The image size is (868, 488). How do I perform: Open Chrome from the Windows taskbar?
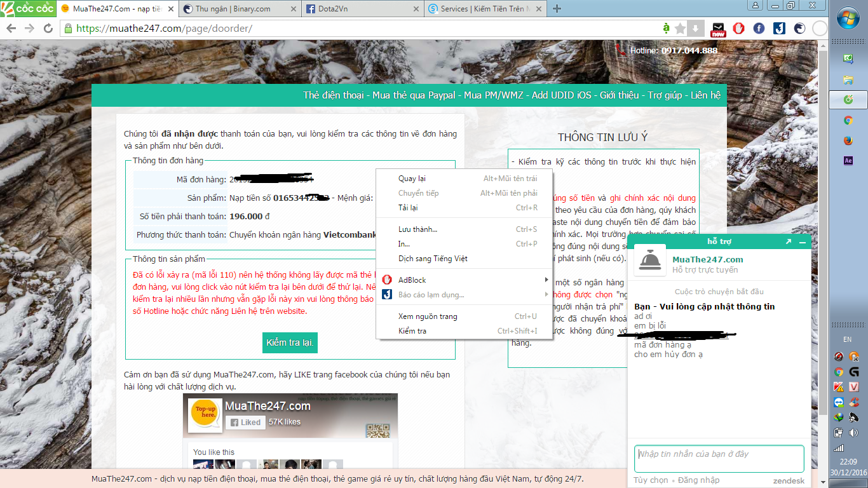point(848,120)
